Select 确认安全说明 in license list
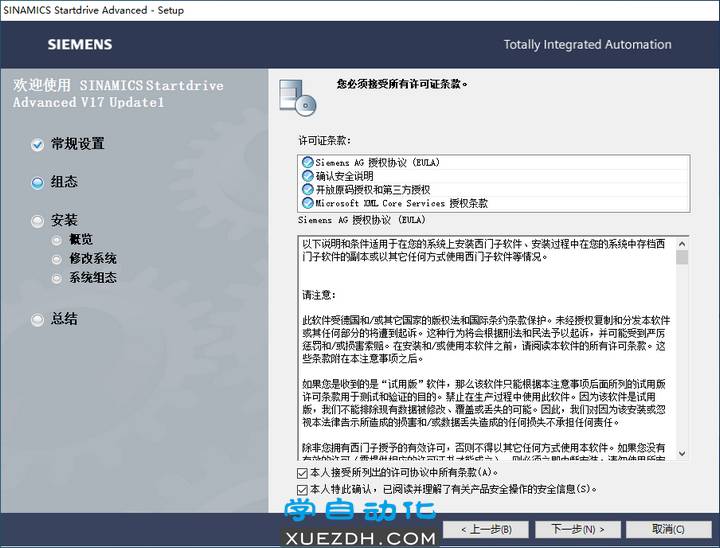 click(494, 175)
